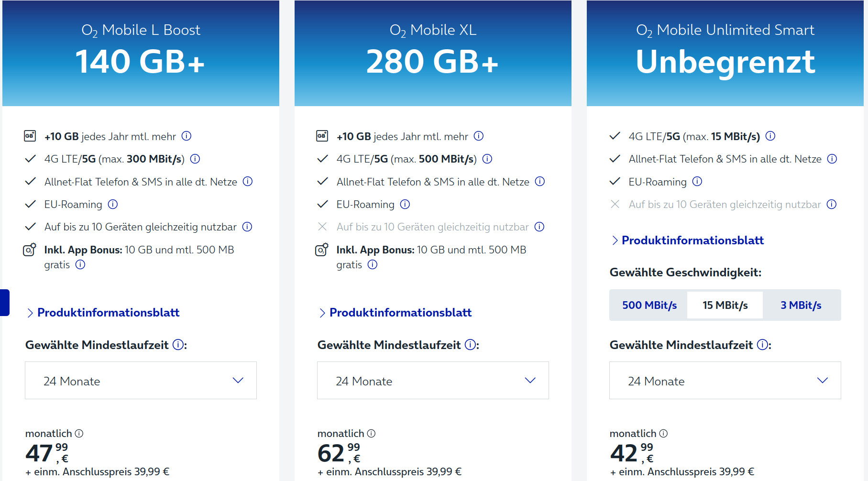Open the 24 Monate dropdown for Mobile L Boost
This screenshot has width=868, height=481.
[x=140, y=381]
